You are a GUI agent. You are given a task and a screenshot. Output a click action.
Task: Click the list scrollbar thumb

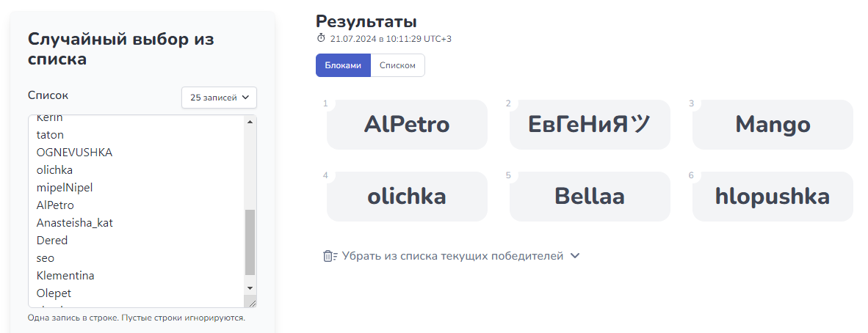coord(250,242)
